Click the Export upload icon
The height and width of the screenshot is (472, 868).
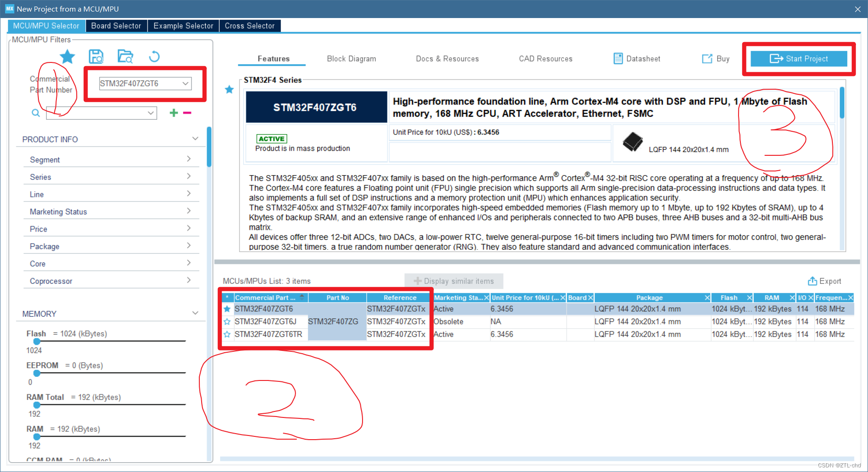click(812, 281)
